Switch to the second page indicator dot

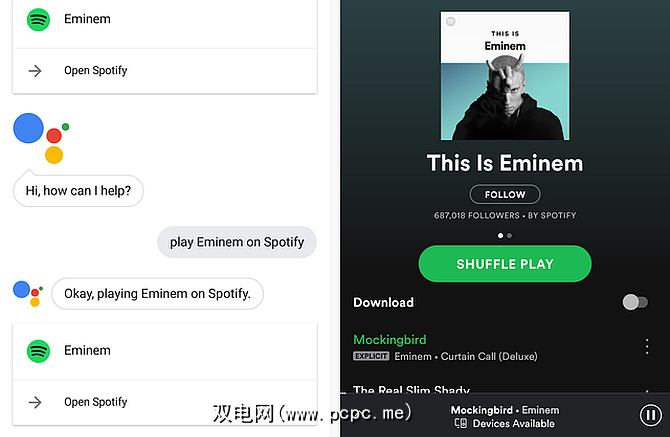509,235
